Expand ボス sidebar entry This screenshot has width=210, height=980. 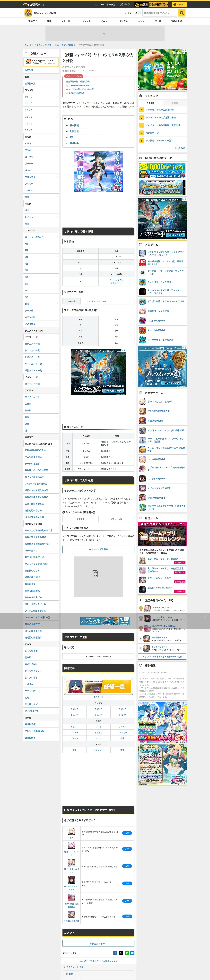[41, 210]
